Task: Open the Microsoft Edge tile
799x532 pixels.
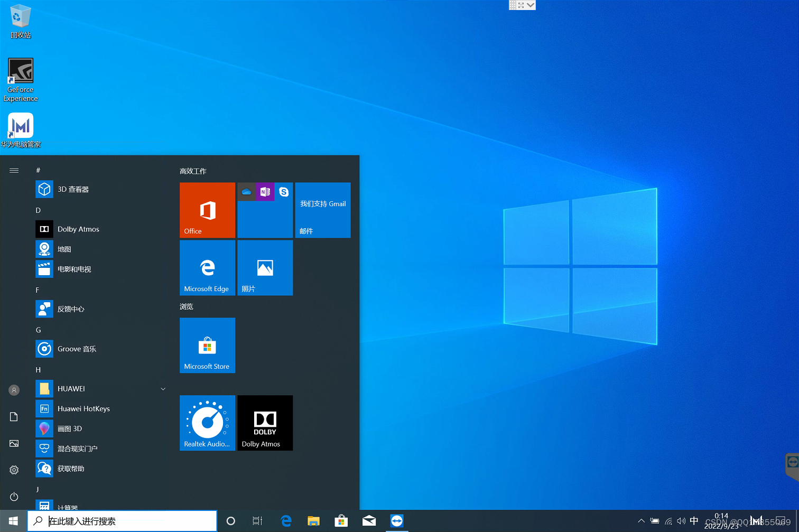Action: click(x=207, y=268)
